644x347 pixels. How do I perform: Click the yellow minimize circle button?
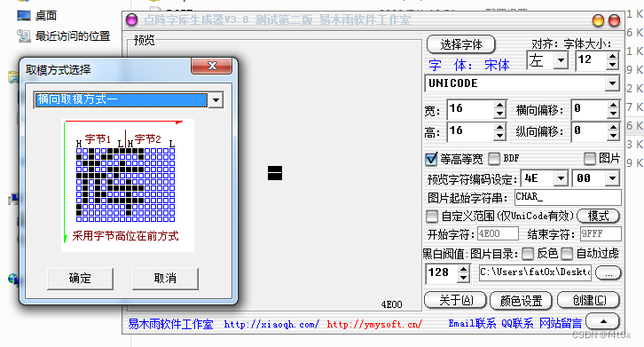click(x=598, y=20)
